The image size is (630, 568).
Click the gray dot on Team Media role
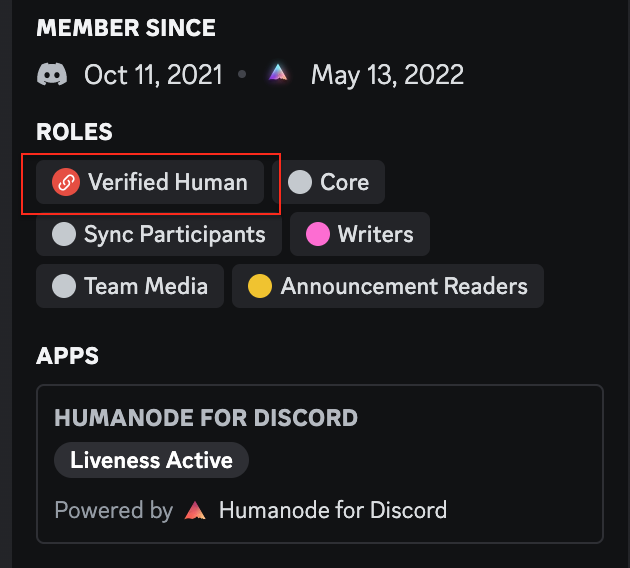pyautogui.click(x=64, y=286)
